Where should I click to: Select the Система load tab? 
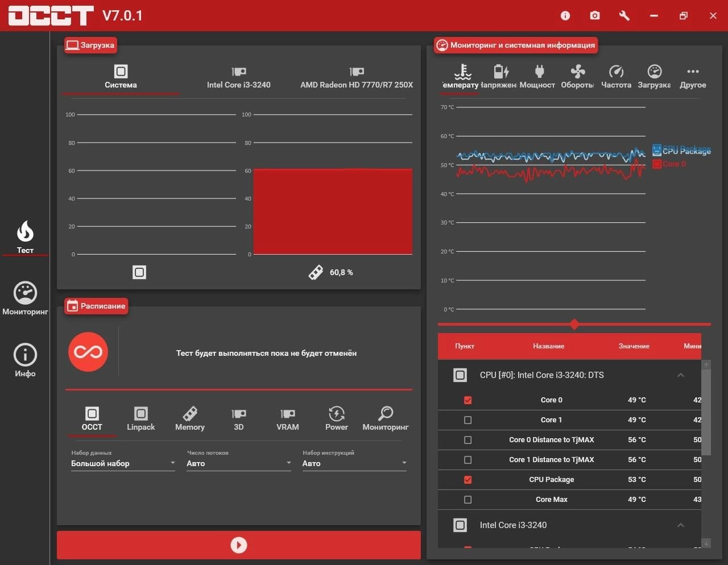tap(121, 77)
